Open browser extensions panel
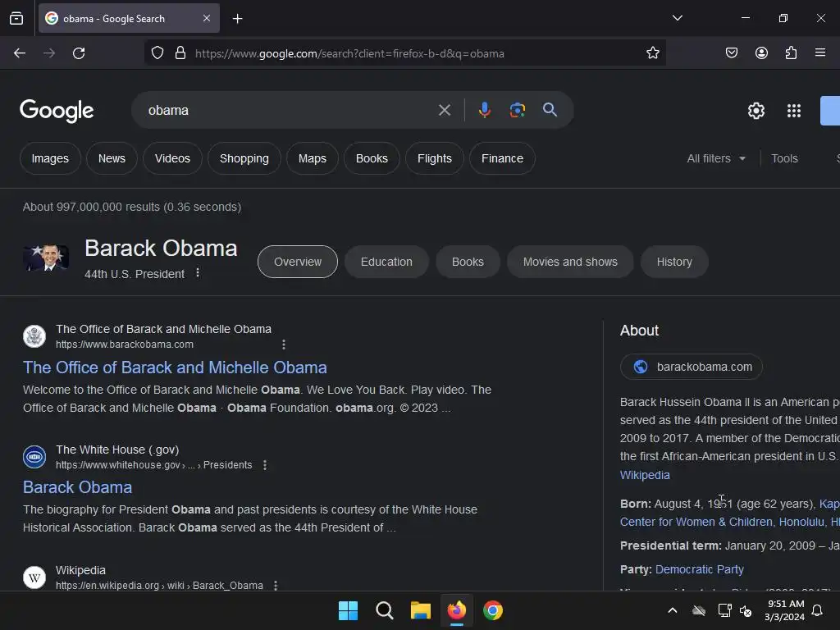The height and width of the screenshot is (630, 840). click(791, 53)
